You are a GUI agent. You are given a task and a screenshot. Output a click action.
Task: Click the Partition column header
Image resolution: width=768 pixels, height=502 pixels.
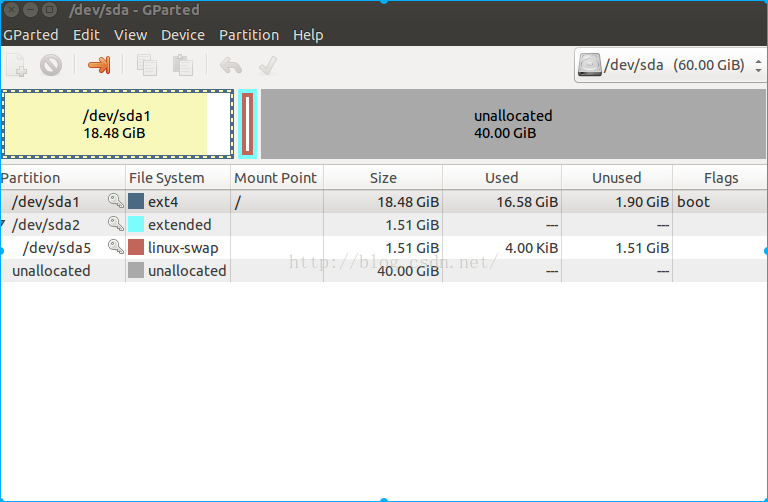pyautogui.click(x=63, y=178)
